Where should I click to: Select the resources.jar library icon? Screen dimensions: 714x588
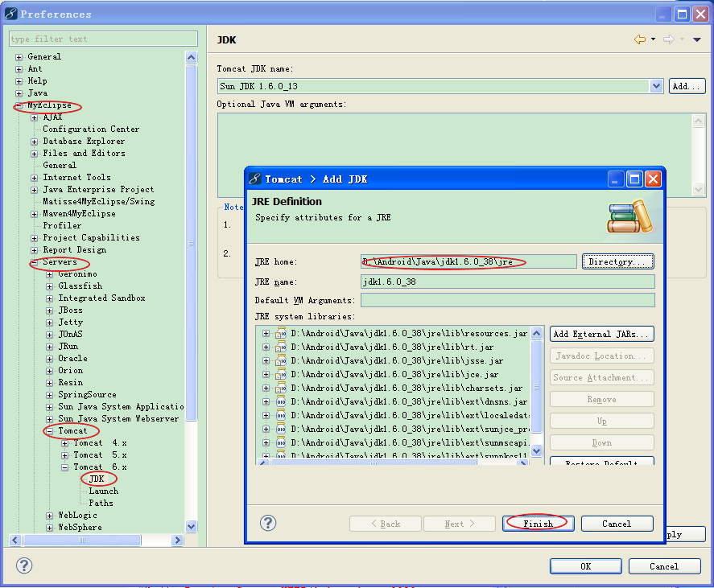click(280, 333)
